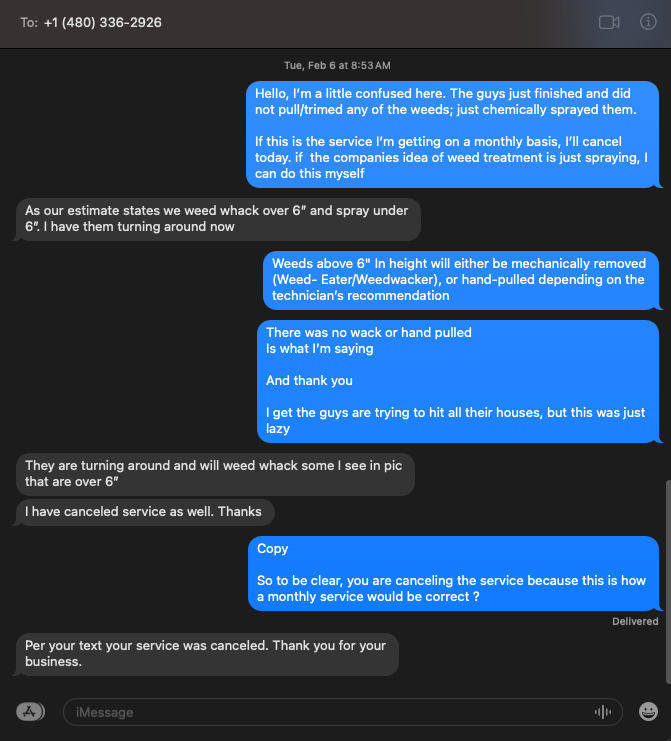Start a FaceTime video call
Screen dimensions: 671x741
(609, 22)
